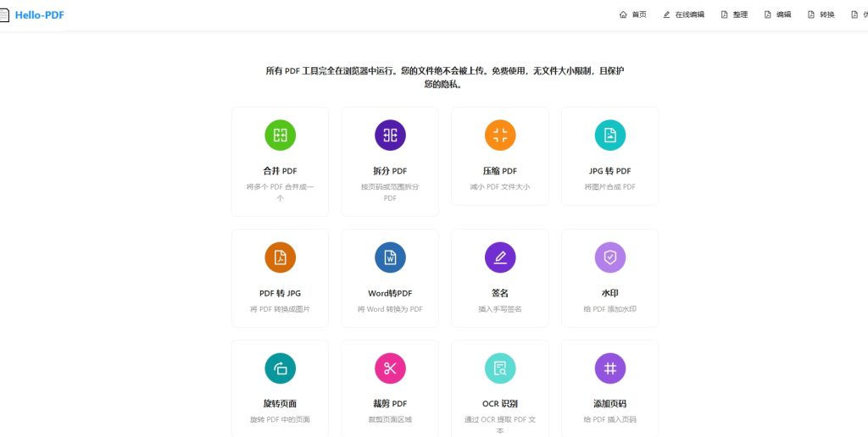Viewport: 868px width, 437px height.
Task: Click the 减小 PDF 文件大小 description text
Action: [500, 187]
